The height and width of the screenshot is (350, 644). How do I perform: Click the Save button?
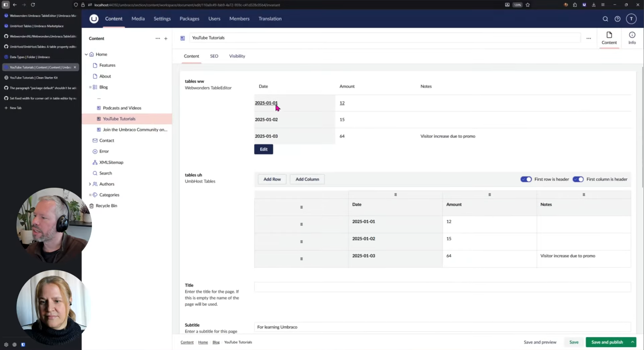[574, 342]
